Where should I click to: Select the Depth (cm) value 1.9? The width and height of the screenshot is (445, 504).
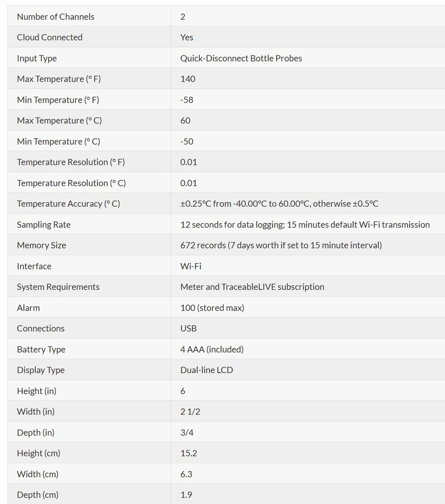(x=186, y=495)
